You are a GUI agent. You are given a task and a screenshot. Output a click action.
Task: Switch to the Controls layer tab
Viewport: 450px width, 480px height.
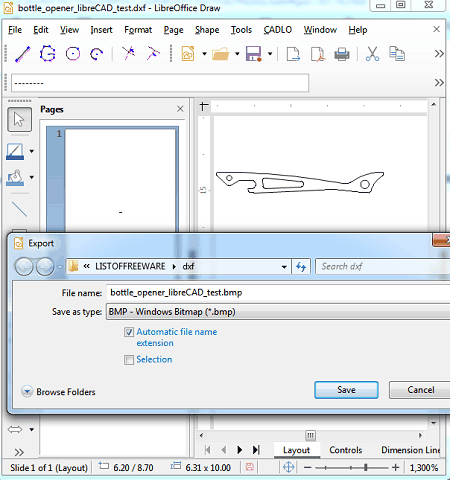click(x=346, y=450)
